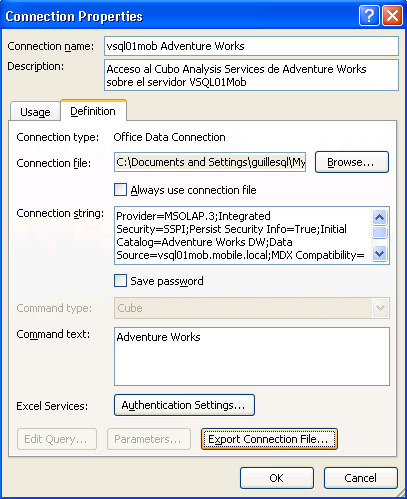
Task: Click the Browse button
Action: (352, 162)
